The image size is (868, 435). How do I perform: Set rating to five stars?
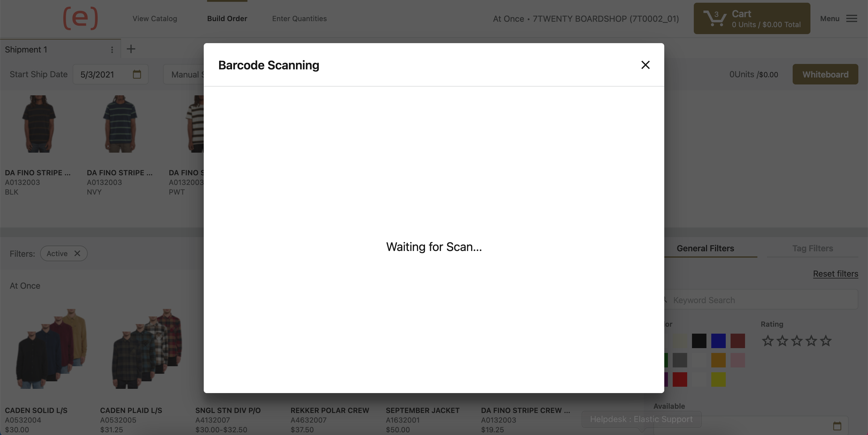[826, 341]
